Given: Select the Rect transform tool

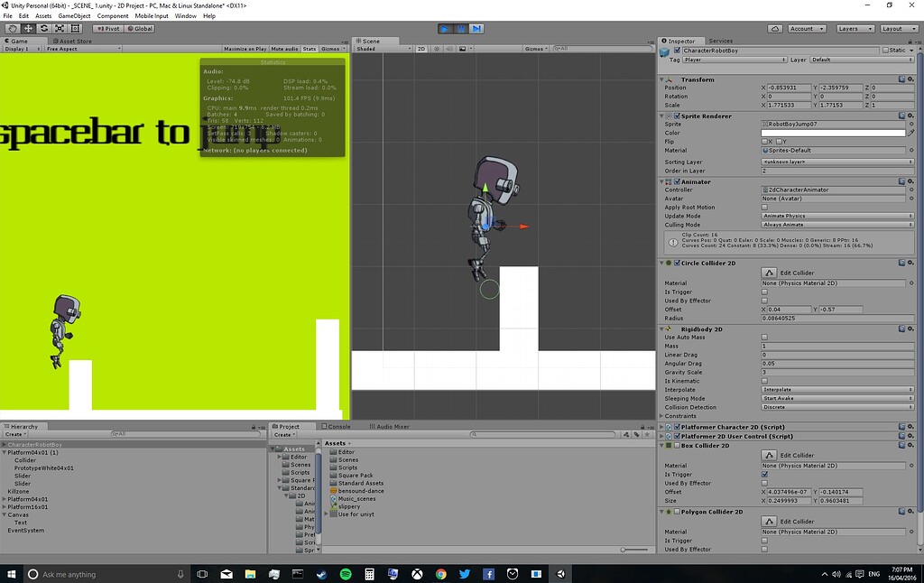Looking at the screenshot, I should point(76,28).
